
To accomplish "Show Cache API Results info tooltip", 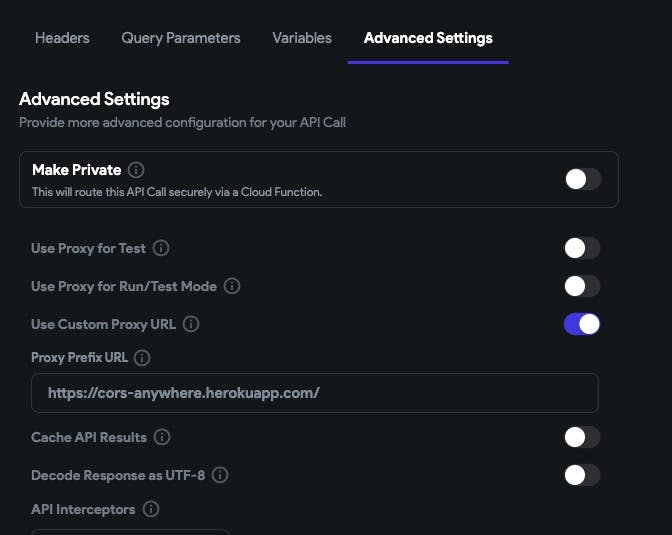I will click(x=162, y=437).
